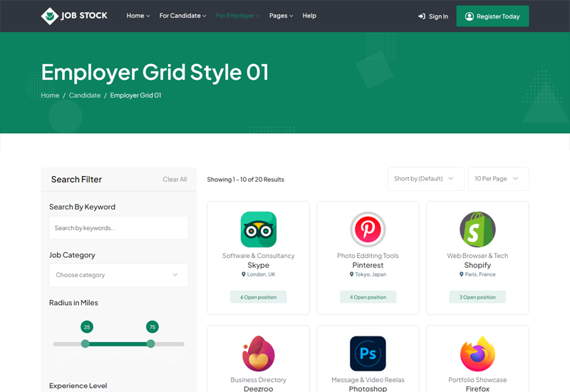This screenshot has width=570, height=392.
Task: Go to Candidate breadcrumb link
Action: [x=85, y=96]
